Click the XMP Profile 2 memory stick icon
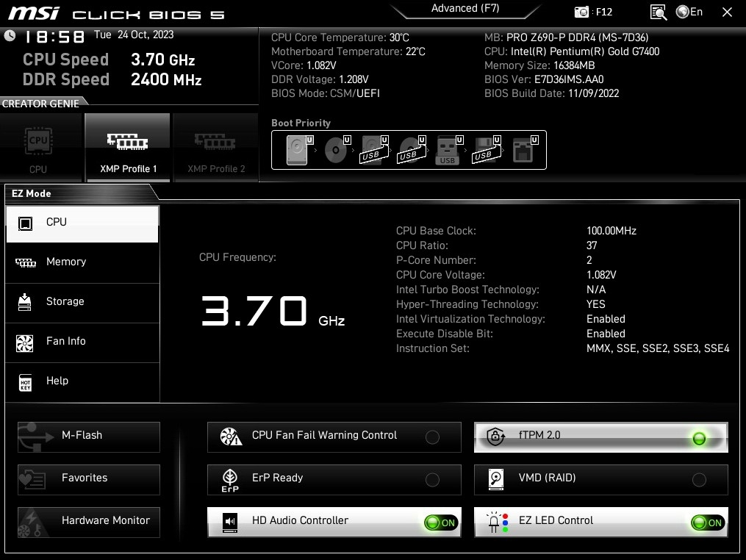The height and width of the screenshot is (560, 746). tap(215, 142)
